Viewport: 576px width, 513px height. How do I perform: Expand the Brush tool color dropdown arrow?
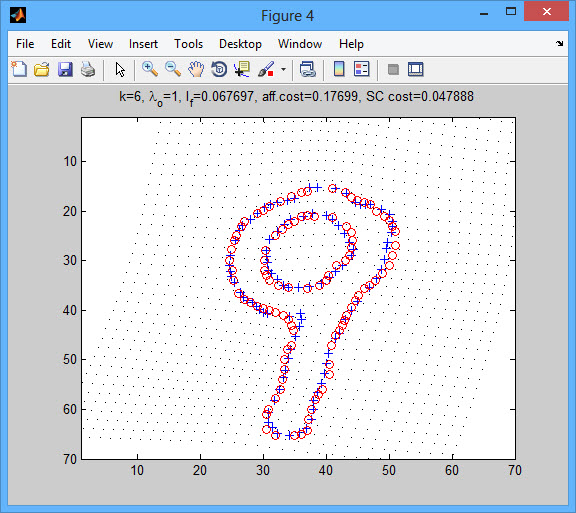(283, 69)
